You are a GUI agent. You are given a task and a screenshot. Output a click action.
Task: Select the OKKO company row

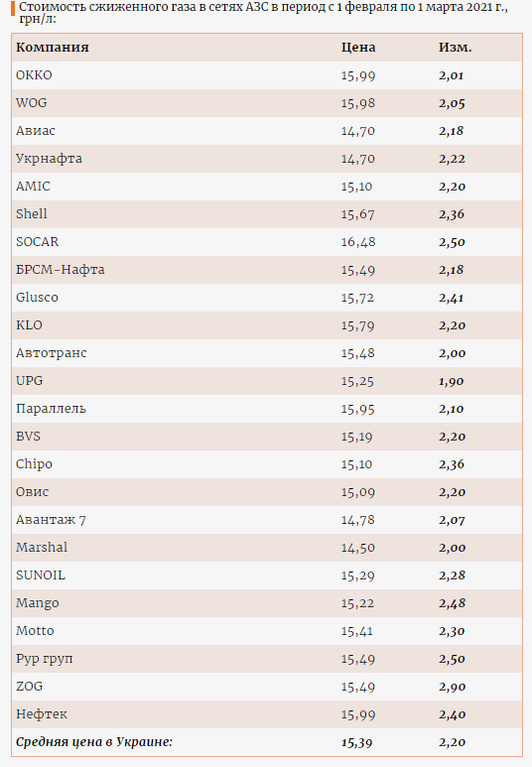(x=267, y=75)
